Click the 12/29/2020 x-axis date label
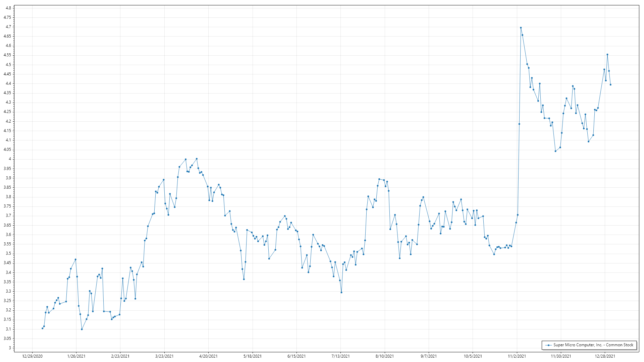 pos(32,356)
